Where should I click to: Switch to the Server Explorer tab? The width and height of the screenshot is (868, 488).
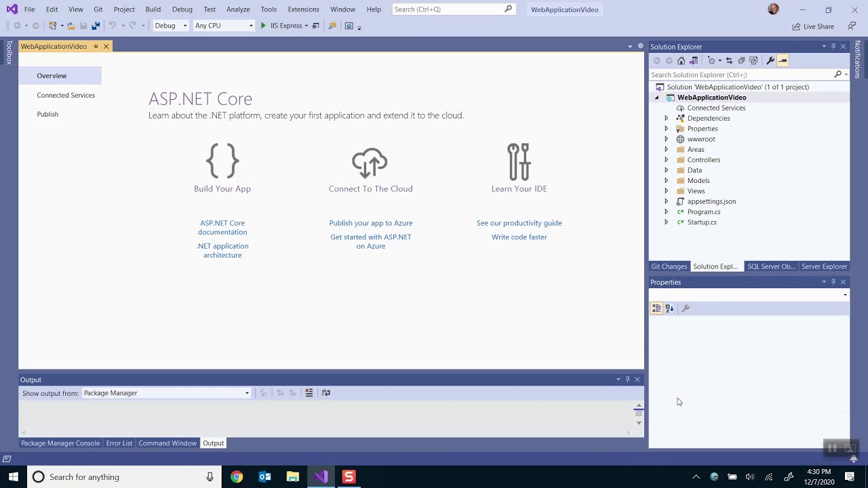pos(824,266)
